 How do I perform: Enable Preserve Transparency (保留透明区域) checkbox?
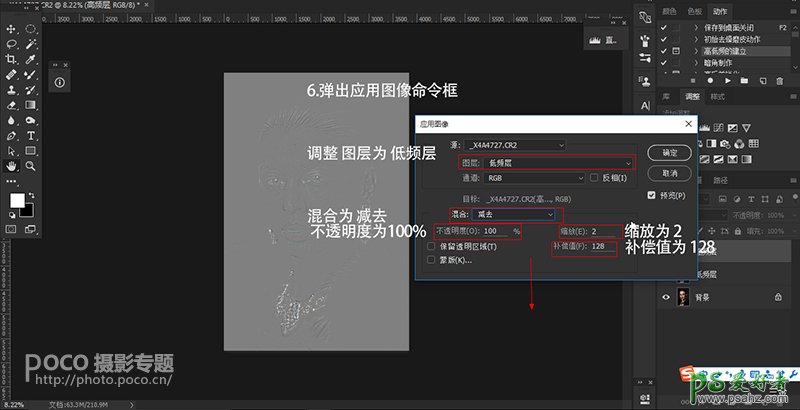coord(432,246)
